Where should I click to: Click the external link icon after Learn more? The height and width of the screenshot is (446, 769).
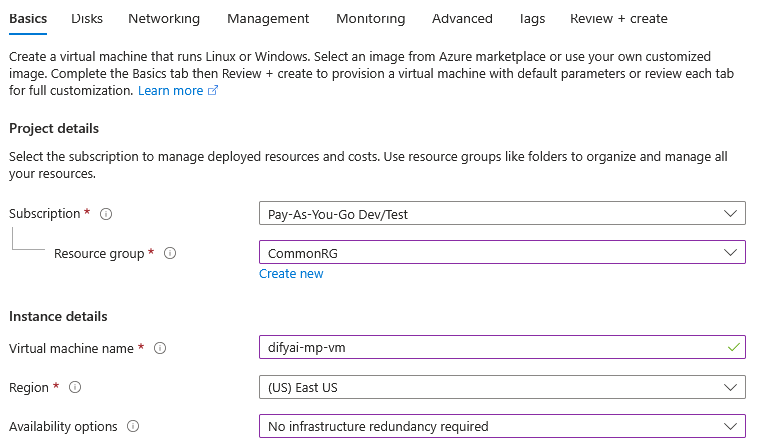coord(213,90)
